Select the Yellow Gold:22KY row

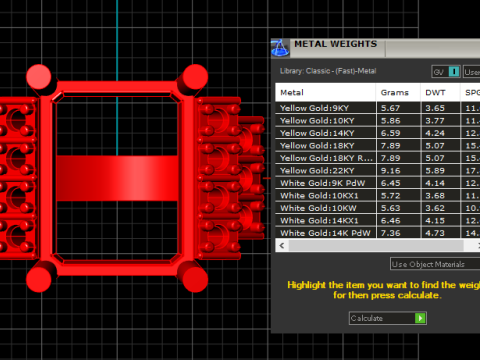(x=378, y=171)
